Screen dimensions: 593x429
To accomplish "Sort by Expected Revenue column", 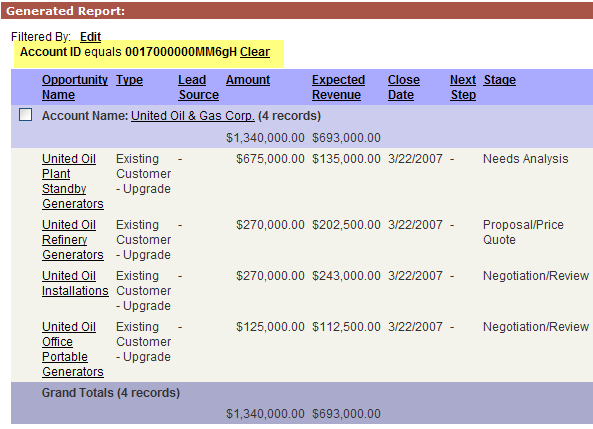I will (338, 87).
